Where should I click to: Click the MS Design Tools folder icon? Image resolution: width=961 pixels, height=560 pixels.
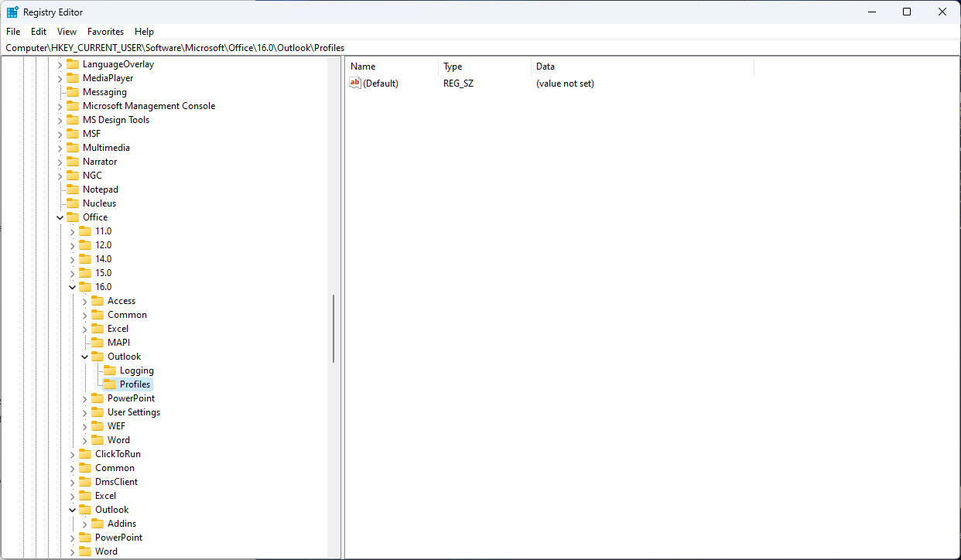click(73, 120)
